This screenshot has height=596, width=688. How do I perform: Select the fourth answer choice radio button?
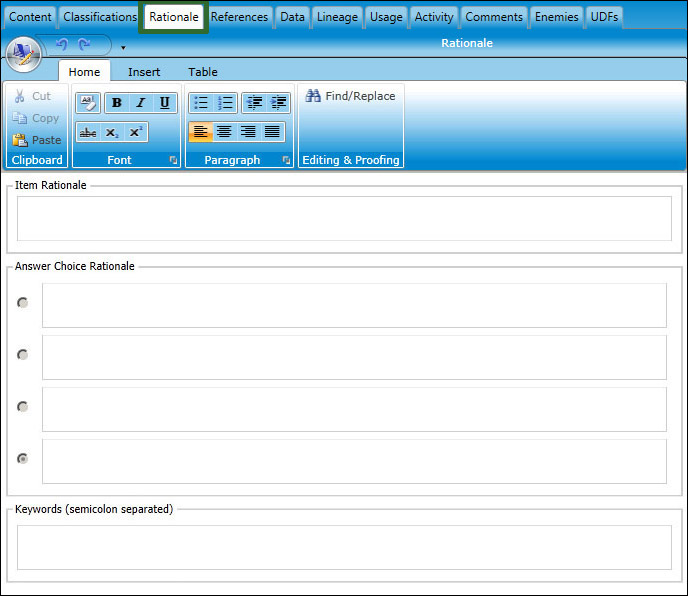pyautogui.click(x=23, y=458)
